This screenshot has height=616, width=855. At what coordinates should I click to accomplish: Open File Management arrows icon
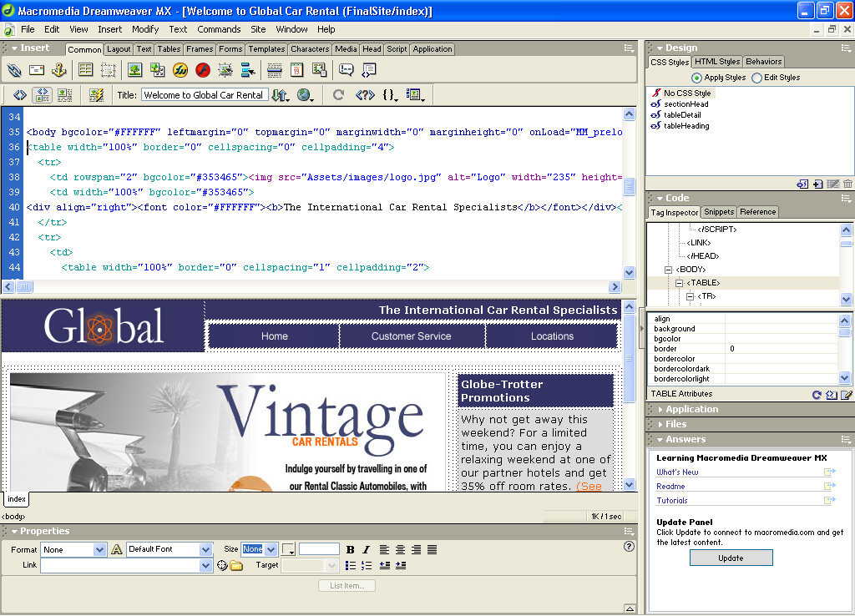(281, 95)
